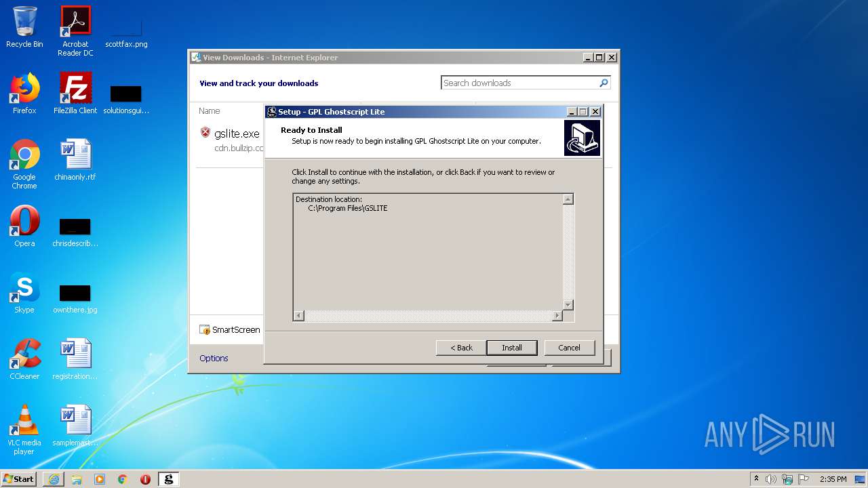Open FileZilla Client shortcut
The image size is (868, 488).
(x=75, y=94)
